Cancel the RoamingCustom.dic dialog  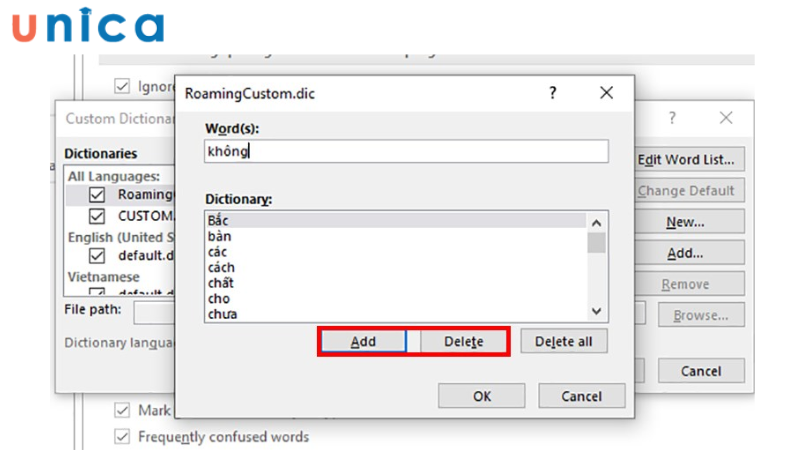[x=581, y=396]
